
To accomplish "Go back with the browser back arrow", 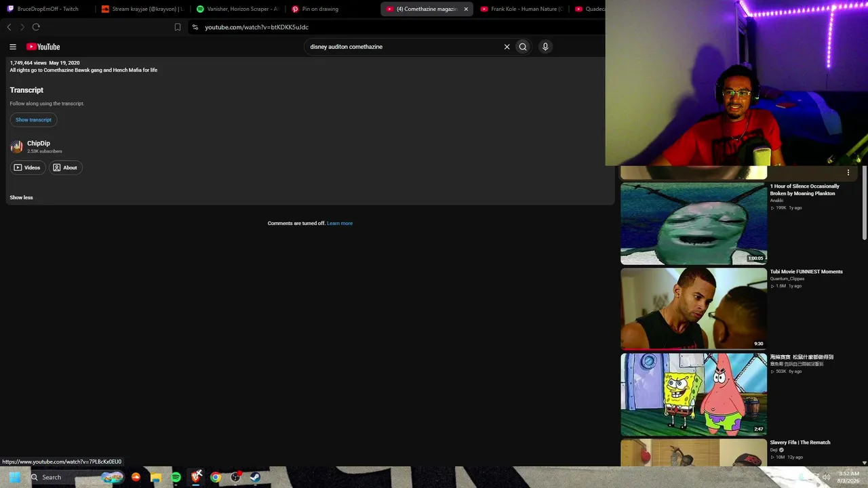I will tap(9, 27).
